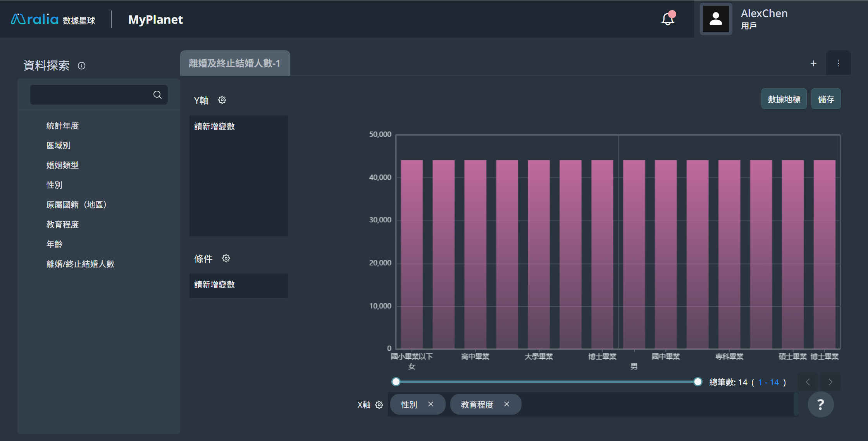868x441 pixels.
Task: Click 條件 請新增變數 drop area
Action: [x=239, y=286]
